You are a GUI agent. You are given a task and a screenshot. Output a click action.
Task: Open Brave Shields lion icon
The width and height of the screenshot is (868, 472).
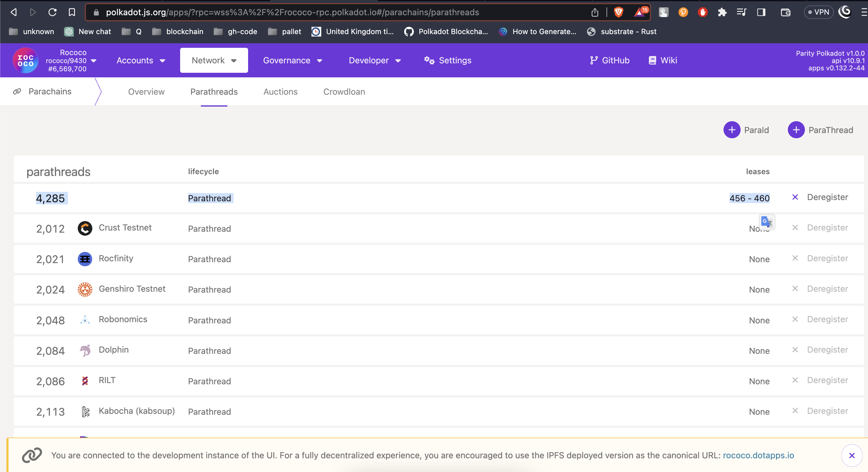[x=619, y=12]
